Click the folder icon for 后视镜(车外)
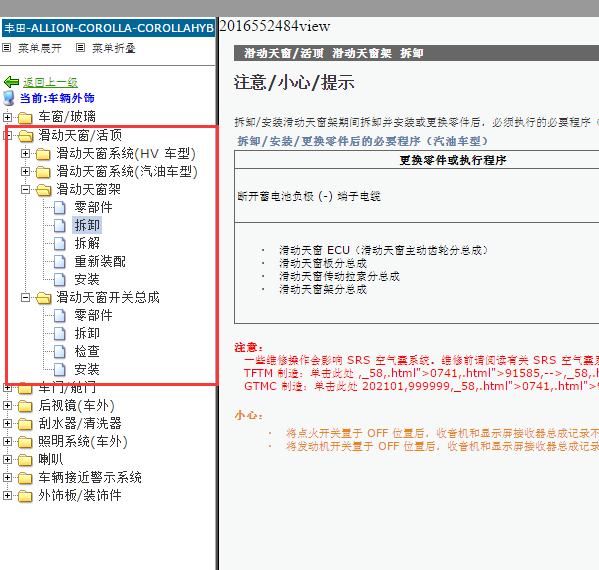 click(x=25, y=406)
